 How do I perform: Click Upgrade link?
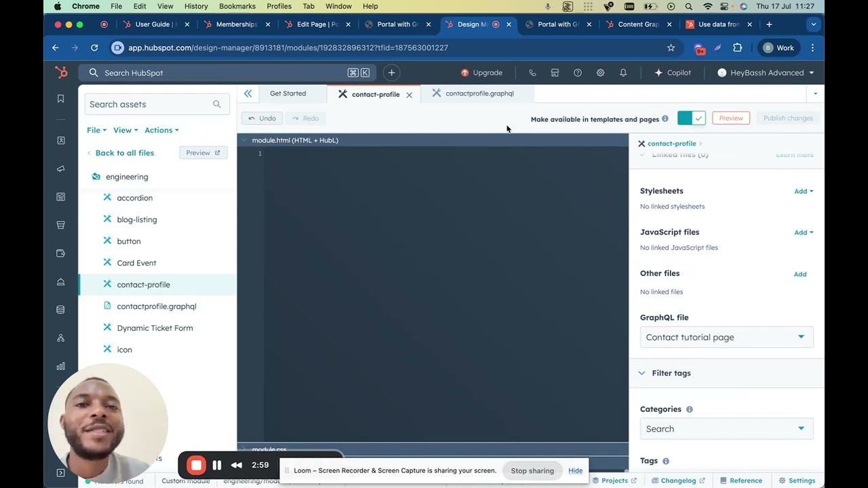tap(481, 73)
